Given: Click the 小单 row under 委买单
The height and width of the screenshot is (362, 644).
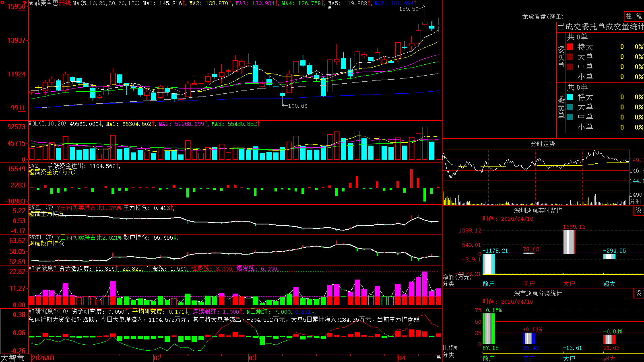Looking at the screenshot, I should (605, 77).
